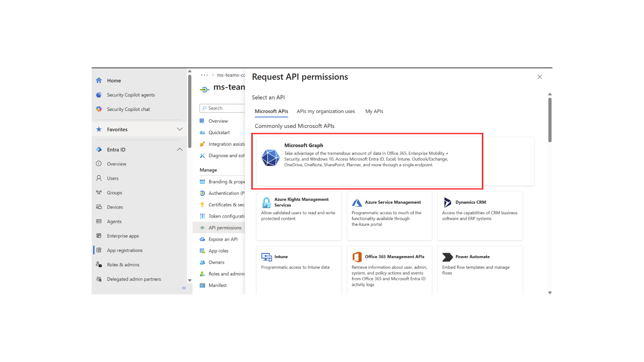Click the Search field in app menu
Viewport: 644px width, 362px height.
tap(222, 108)
